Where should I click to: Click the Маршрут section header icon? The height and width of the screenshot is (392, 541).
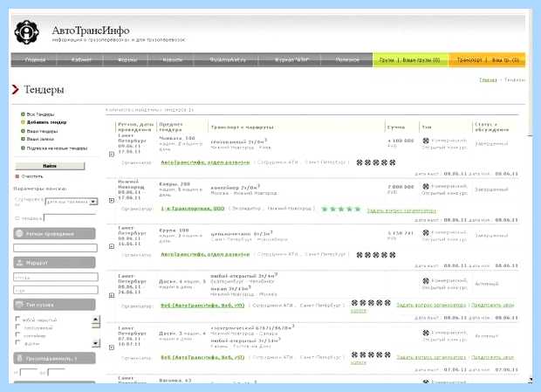coord(20,263)
